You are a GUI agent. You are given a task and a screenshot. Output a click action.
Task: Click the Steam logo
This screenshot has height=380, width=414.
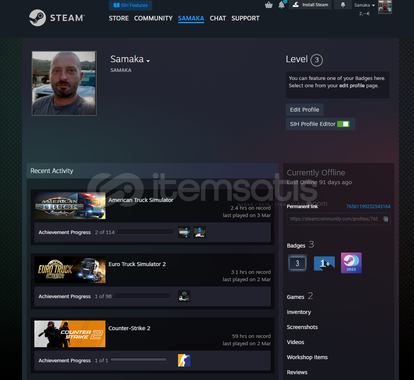click(56, 18)
